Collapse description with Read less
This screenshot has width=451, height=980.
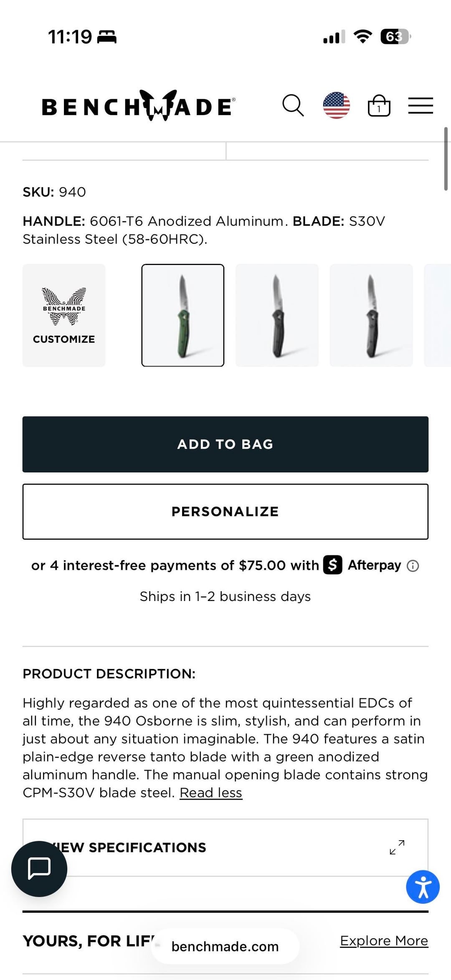(211, 793)
